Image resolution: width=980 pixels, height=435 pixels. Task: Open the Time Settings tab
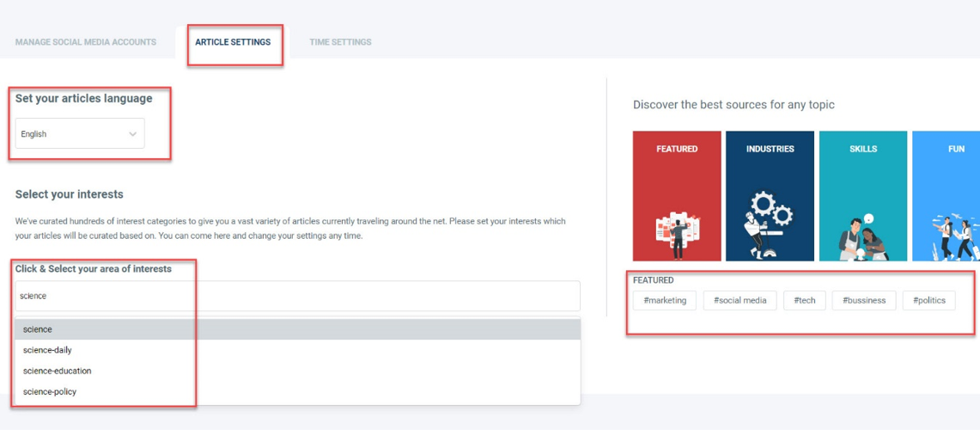click(x=340, y=42)
